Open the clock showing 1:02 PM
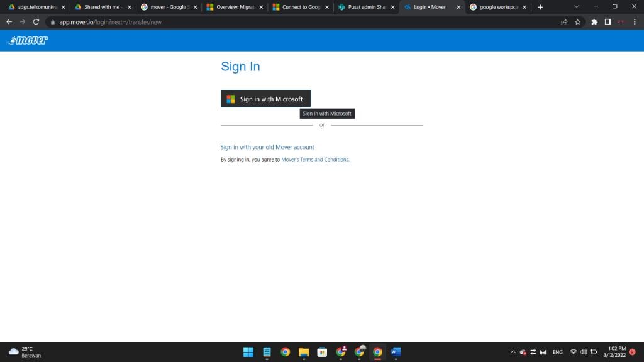The image size is (644, 362). click(x=615, y=352)
